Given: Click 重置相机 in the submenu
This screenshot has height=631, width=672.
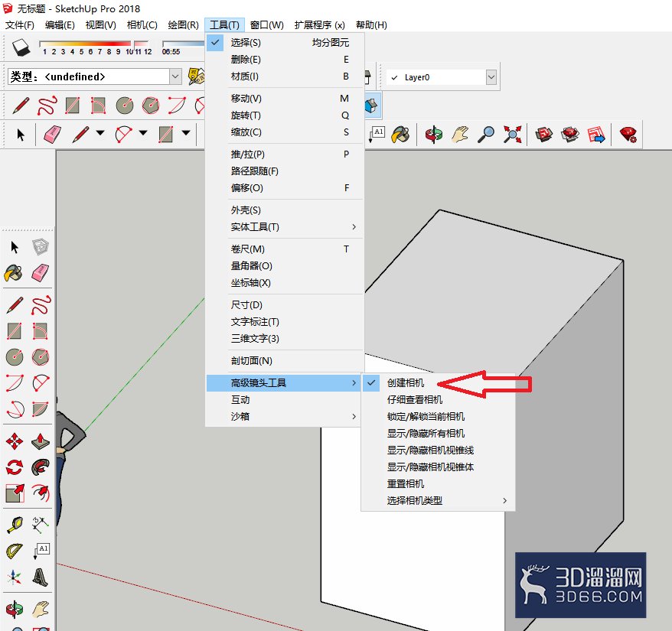Looking at the screenshot, I should tap(438, 483).
